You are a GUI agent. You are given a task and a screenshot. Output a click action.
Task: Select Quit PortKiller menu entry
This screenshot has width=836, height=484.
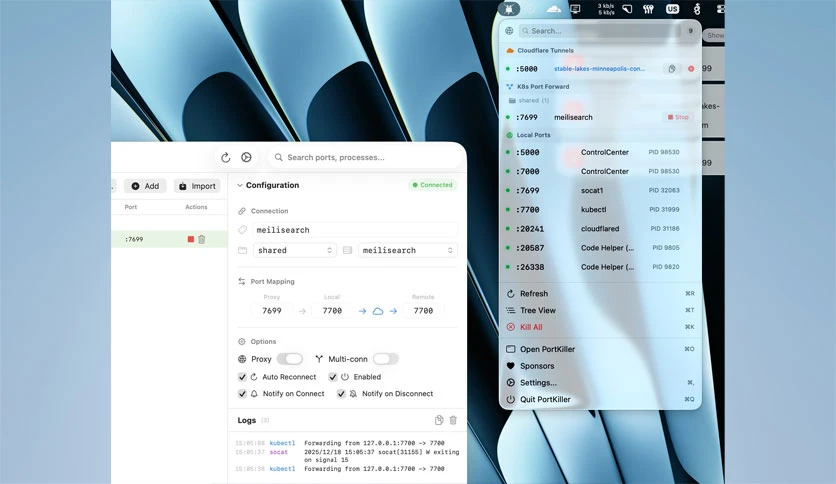tap(600, 399)
